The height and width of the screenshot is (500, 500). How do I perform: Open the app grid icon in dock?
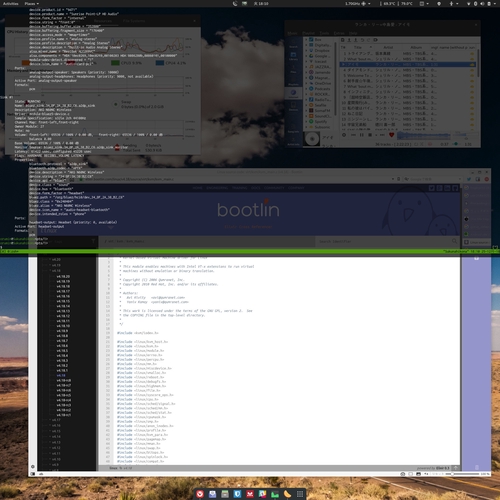click(x=300, y=494)
